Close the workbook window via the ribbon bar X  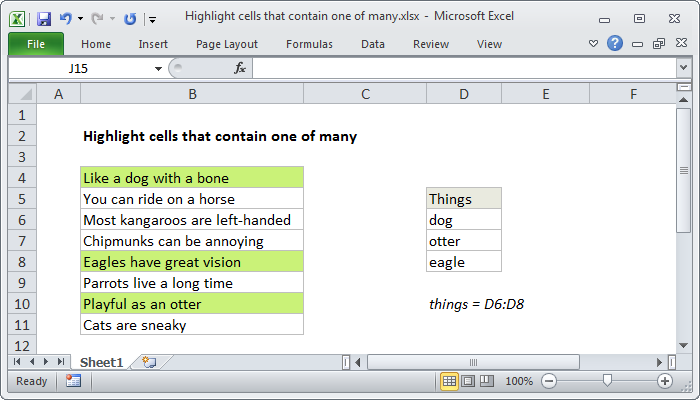point(681,43)
